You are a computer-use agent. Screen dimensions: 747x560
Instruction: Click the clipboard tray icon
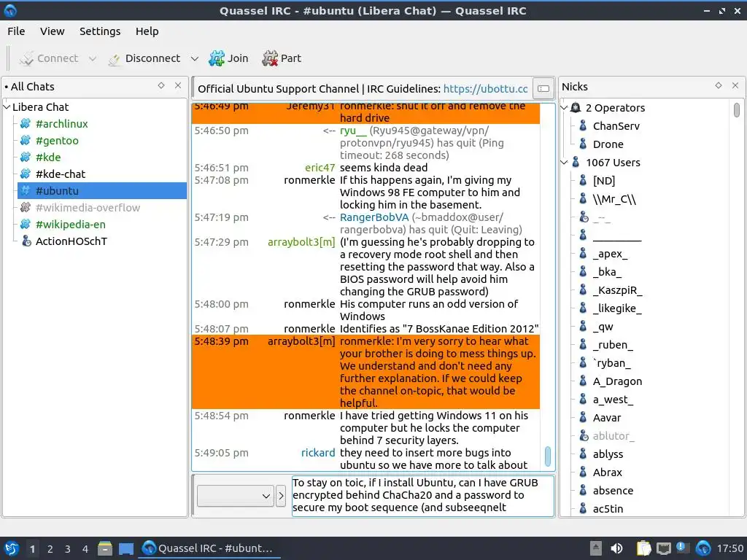643,548
